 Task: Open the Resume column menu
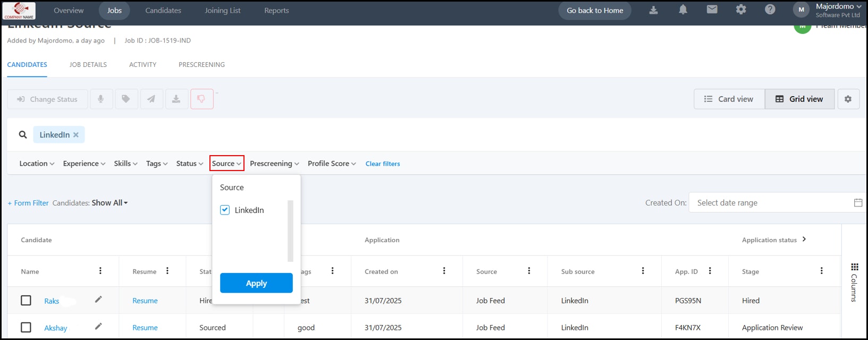click(167, 271)
